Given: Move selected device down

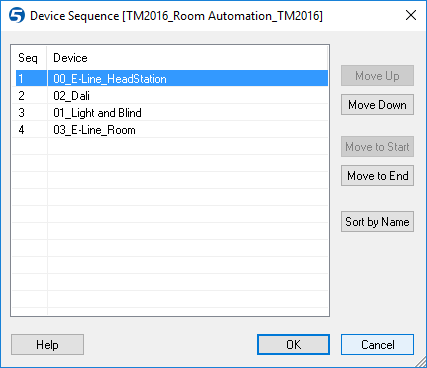Looking at the screenshot, I should pos(377,105).
